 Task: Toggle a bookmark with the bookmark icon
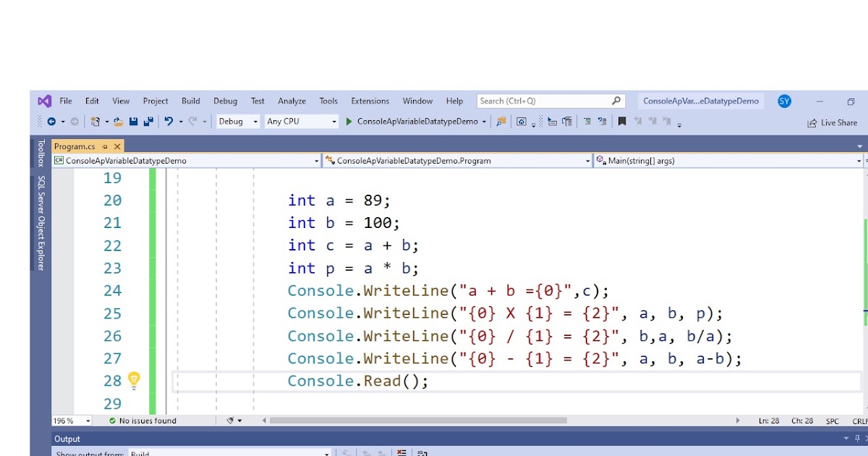click(622, 122)
